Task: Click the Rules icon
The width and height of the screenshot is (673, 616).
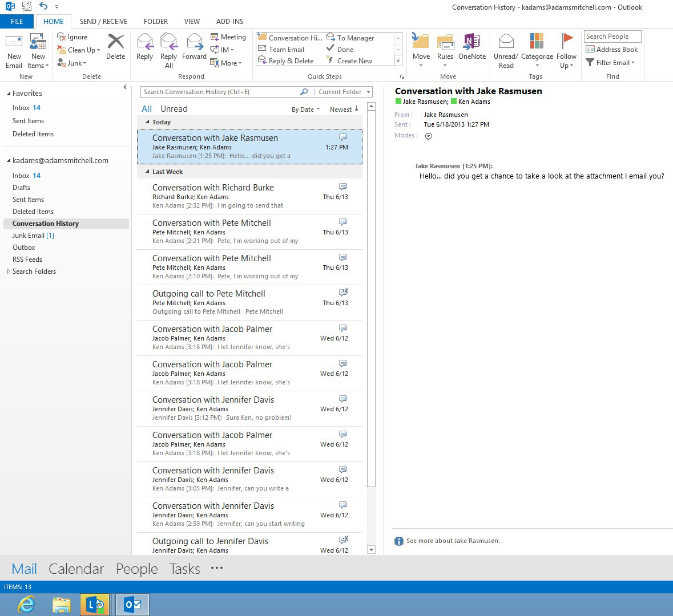Action: tap(445, 42)
